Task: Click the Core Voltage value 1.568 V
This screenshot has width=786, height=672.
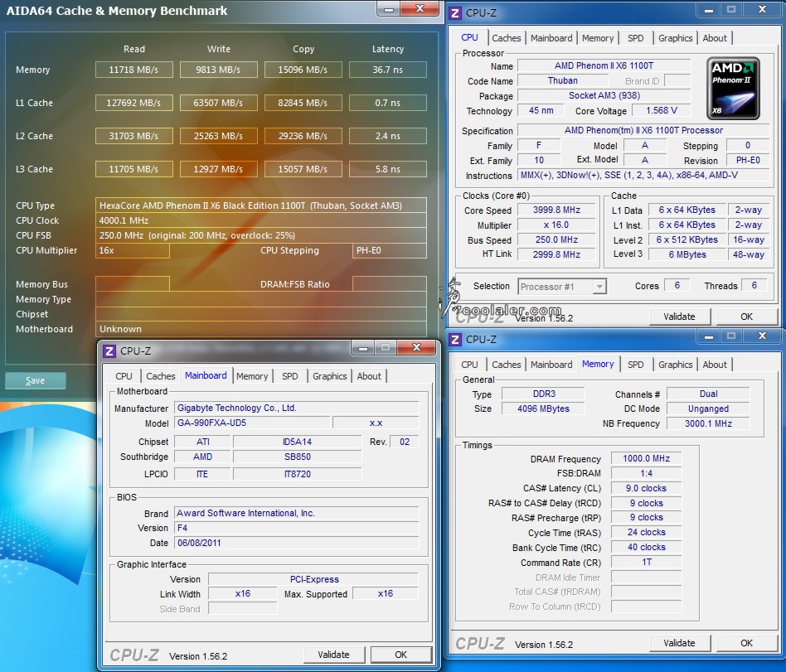Action: [x=661, y=110]
